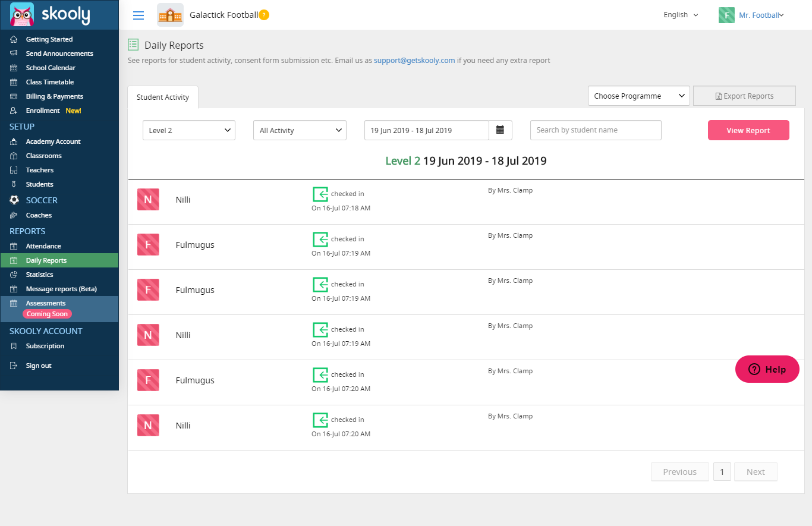Click the Galactick Football school building icon
The height and width of the screenshot is (526, 812).
170,15
